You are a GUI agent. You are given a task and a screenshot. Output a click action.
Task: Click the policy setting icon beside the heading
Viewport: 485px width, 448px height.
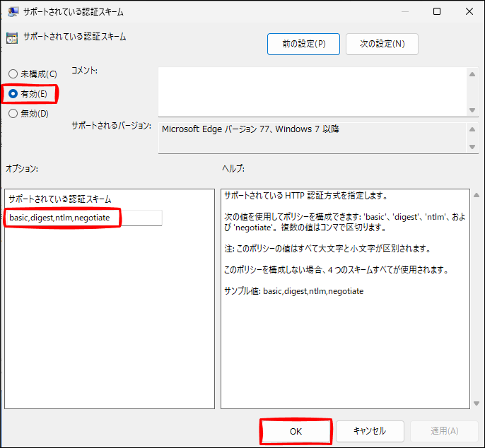click(x=12, y=38)
